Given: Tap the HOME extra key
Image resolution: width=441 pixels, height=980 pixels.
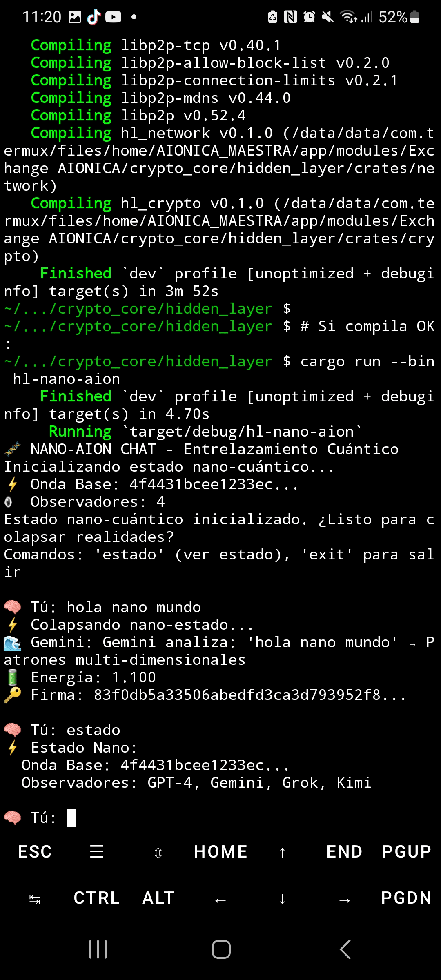Looking at the screenshot, I should (220, 852).
